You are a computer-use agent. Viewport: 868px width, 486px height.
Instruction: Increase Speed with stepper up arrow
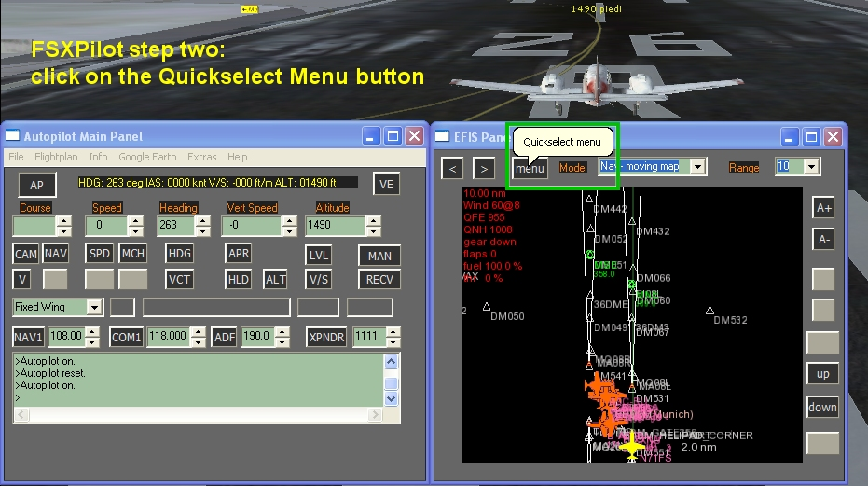(x=135, y=220)
